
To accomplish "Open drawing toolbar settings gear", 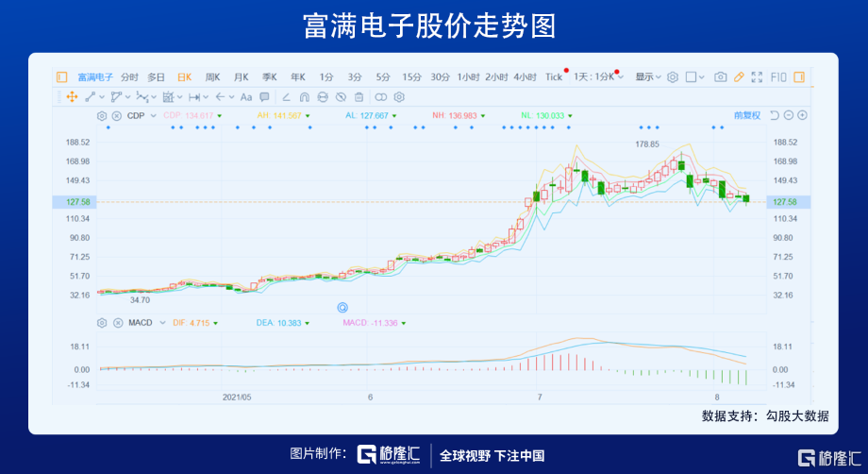I will (x=399, y=97).
